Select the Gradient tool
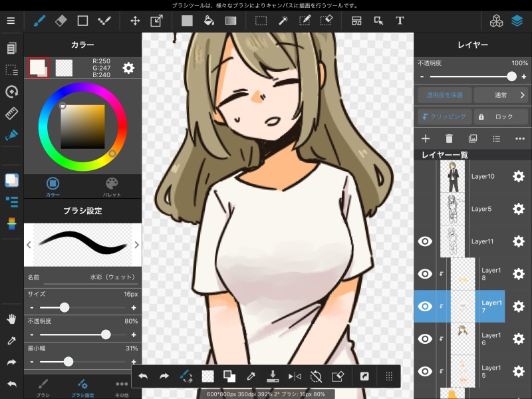This screenshot has height=399, width=532. coord(231,21)
